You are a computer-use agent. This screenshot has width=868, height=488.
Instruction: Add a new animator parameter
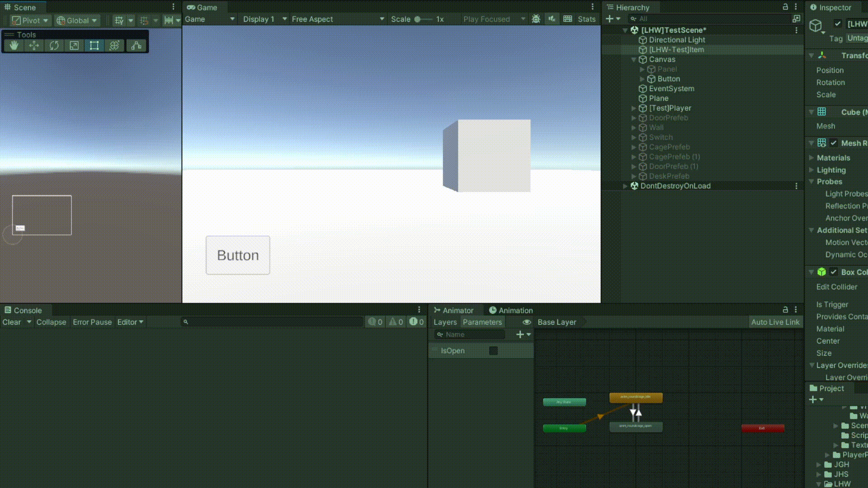tap(520, 334)
